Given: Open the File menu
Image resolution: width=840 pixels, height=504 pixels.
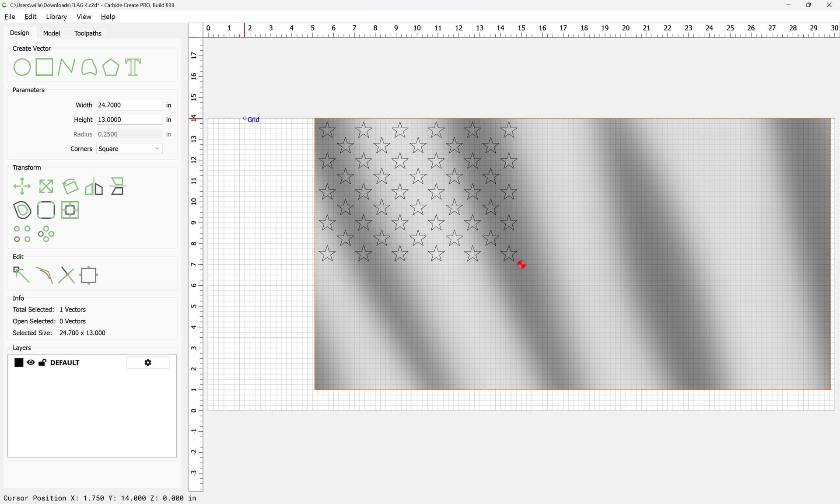Looking at the screenshot, I should point(10,17).
